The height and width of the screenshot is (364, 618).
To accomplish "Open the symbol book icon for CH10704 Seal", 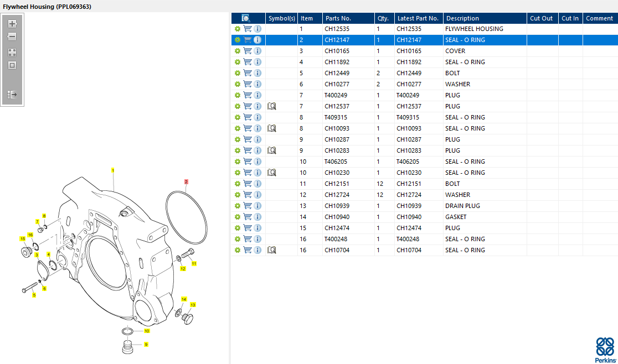I will (x=271, y=250).
